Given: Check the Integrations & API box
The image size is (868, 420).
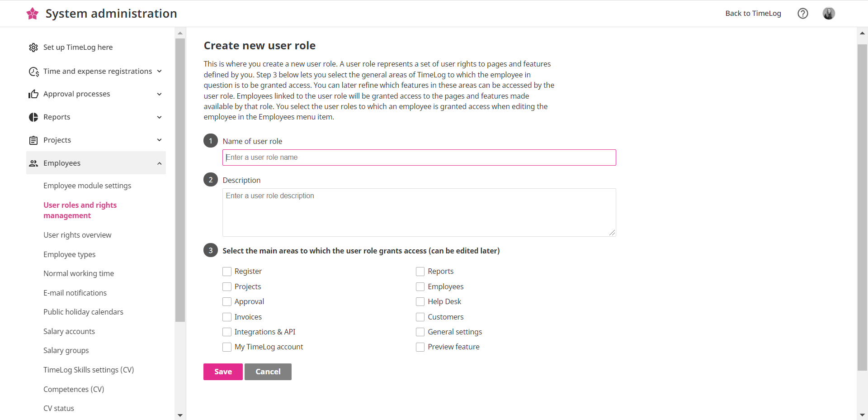Looking at the screenshot, I should [227, 332].
